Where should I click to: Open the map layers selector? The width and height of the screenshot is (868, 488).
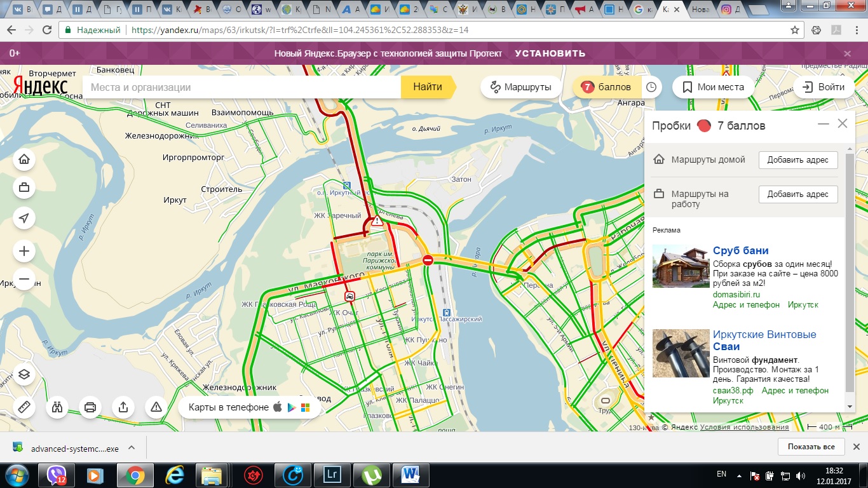click(24, 374)
